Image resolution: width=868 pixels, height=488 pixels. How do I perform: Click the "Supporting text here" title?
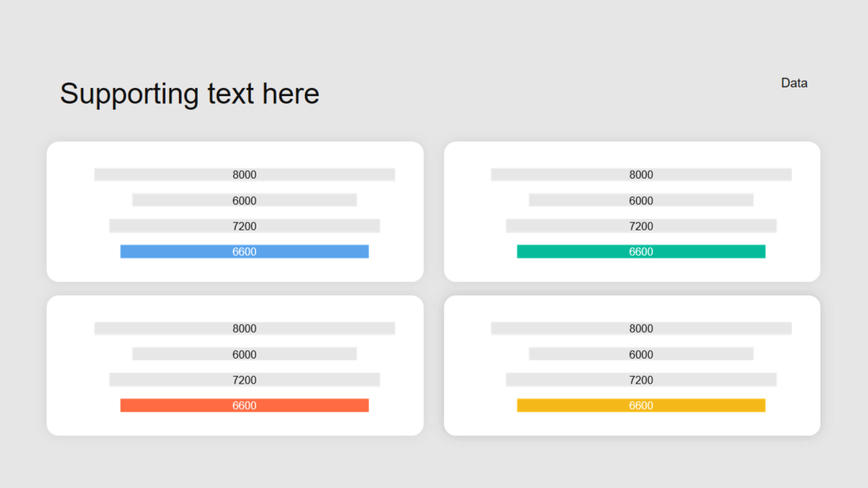189,94
